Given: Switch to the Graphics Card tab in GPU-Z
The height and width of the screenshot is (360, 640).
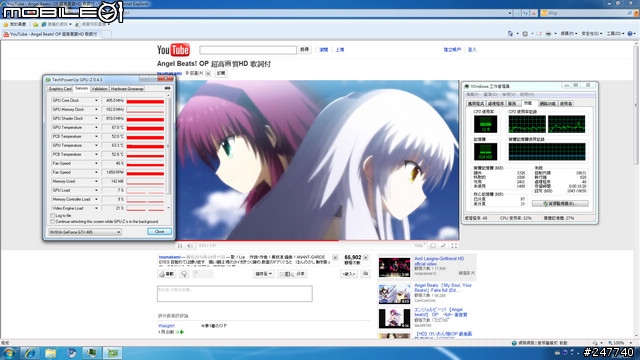Looking at the screenshot, I should coord(60,89).
